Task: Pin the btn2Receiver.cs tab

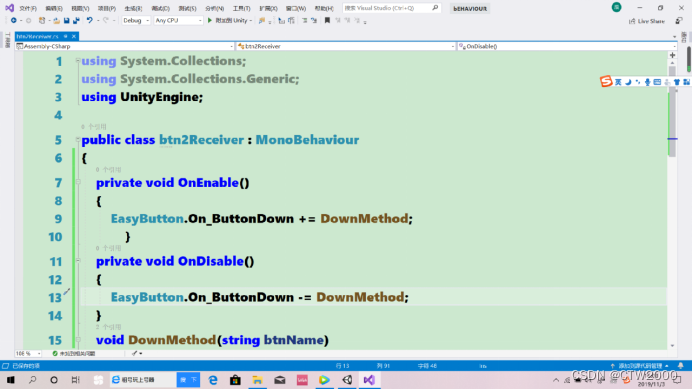Action: (x=65, y=36)
